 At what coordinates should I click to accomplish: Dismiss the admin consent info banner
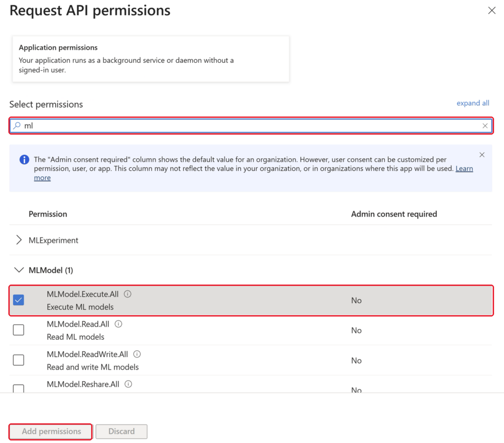(x=481, y=155)
